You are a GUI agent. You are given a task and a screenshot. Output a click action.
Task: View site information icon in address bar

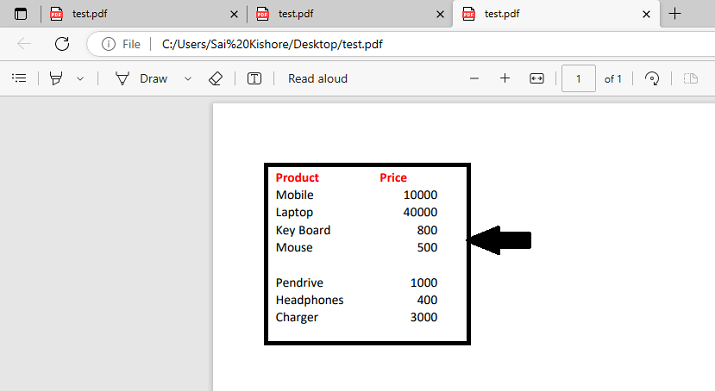(x=109, y=44)
